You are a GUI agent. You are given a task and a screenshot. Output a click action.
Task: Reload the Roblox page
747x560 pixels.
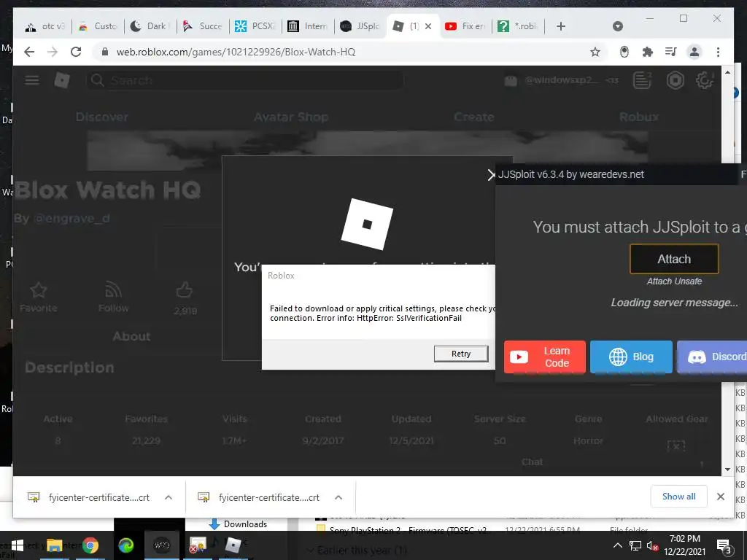tap(76, 52)
